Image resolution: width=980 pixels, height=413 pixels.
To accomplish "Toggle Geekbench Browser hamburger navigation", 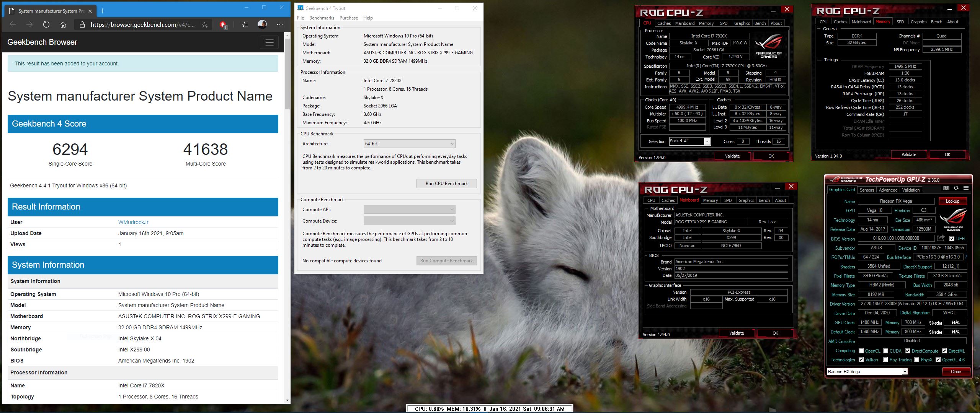I will pos(269,42).
